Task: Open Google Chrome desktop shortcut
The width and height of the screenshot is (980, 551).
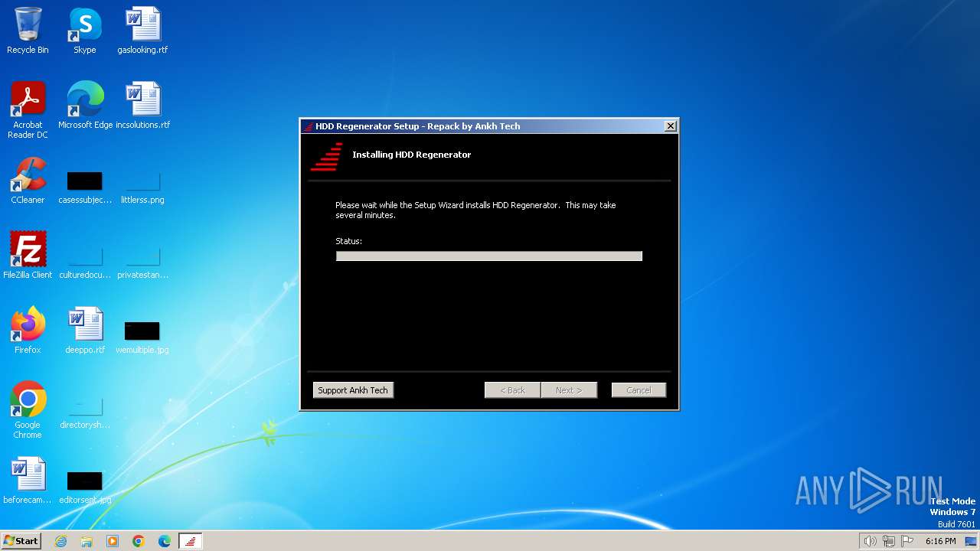Action: (28, 410)
